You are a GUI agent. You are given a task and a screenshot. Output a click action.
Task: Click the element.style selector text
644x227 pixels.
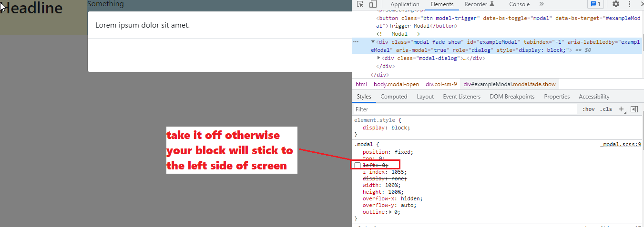pyautogui.click(x=376, y=120)
